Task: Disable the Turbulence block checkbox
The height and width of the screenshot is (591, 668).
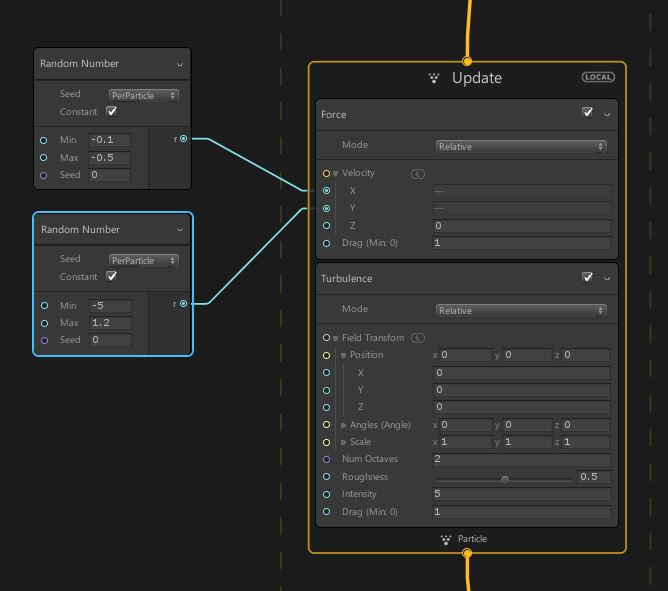Action: (x=587, y=277)
